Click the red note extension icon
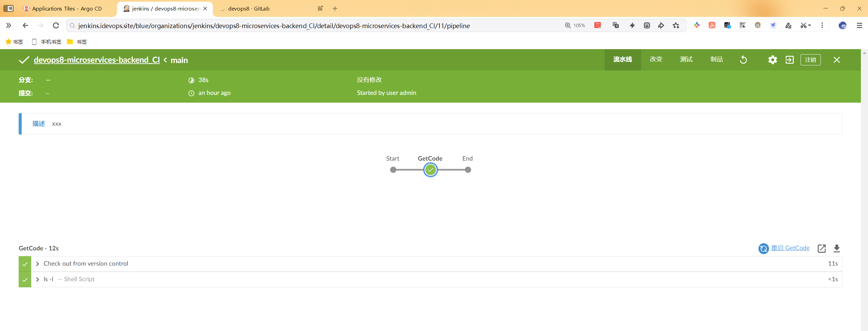868x331 pixels. 598,25
